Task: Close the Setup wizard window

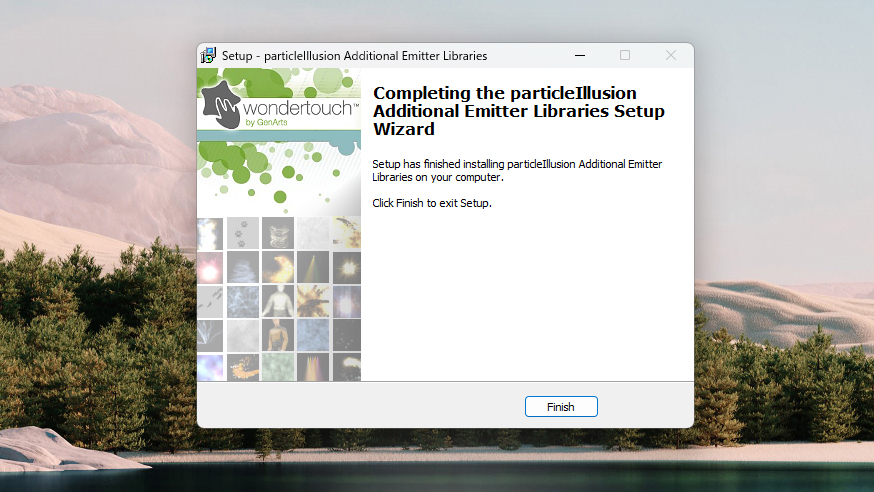Action: click(x=671, y=55)
